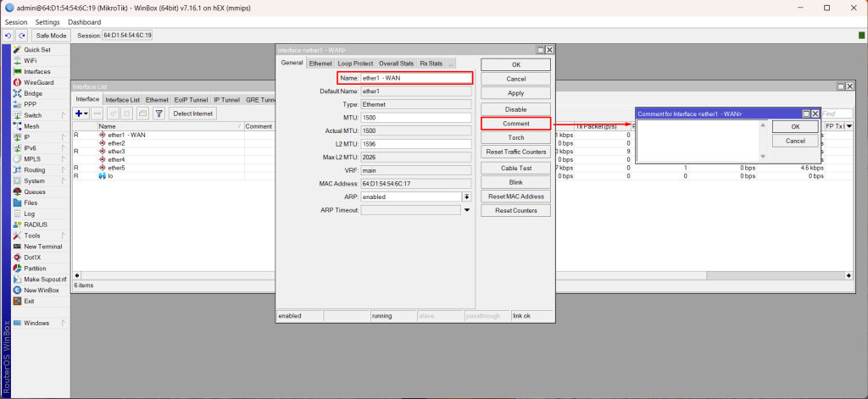The height and width of the screenshot is (399, 868).
Task: Click the enable checkmark icon in Interface List toolbar
Action: [x=113, y=114]
